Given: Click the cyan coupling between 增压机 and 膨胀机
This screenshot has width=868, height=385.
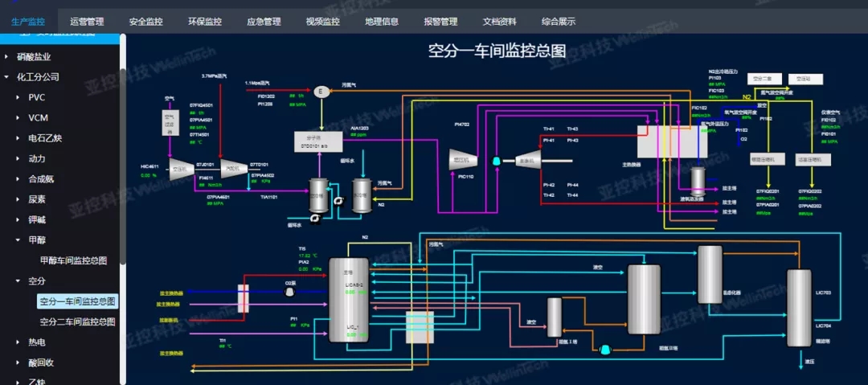Looking at the screenshot, I should coord(497,161).
